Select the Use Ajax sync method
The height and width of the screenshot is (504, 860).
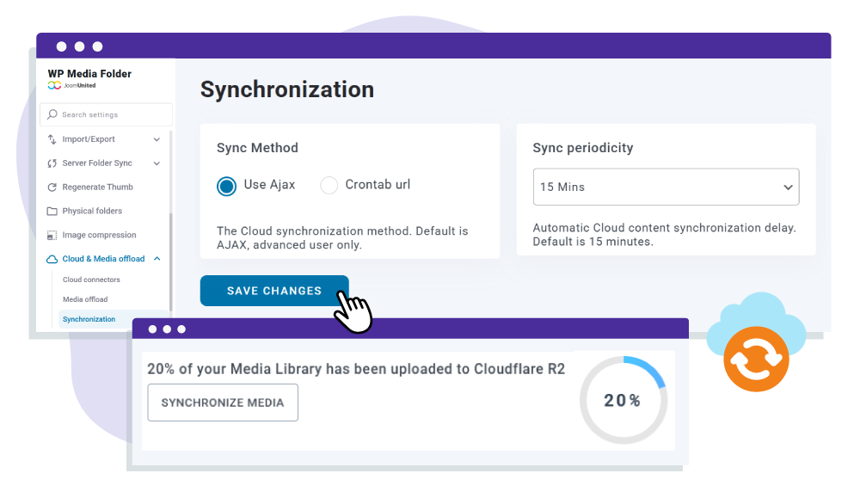click(x=226, y=185)
